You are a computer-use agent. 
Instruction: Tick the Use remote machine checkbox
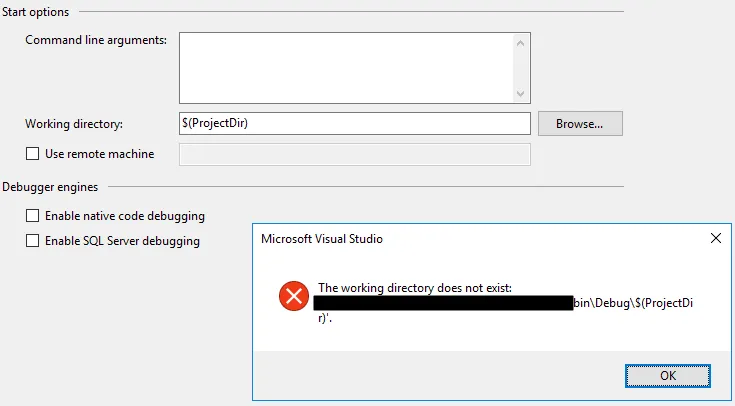tap(32, 154)
